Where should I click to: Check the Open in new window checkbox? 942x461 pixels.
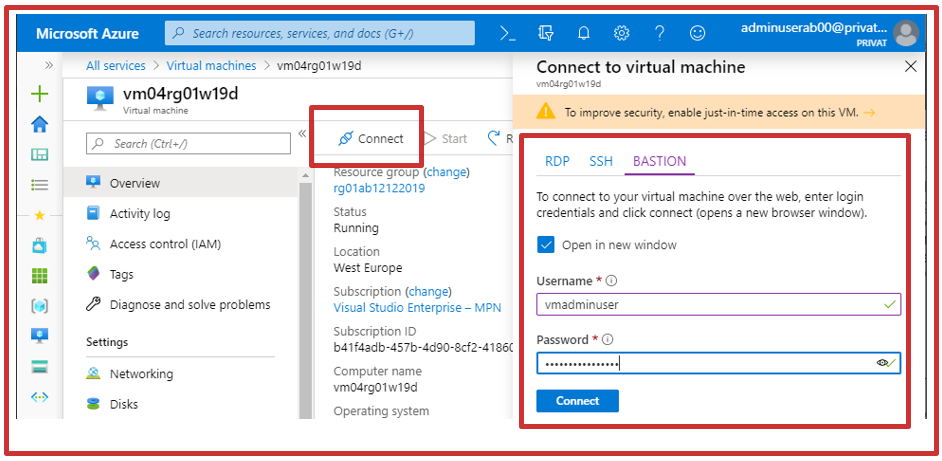point(545,245)
